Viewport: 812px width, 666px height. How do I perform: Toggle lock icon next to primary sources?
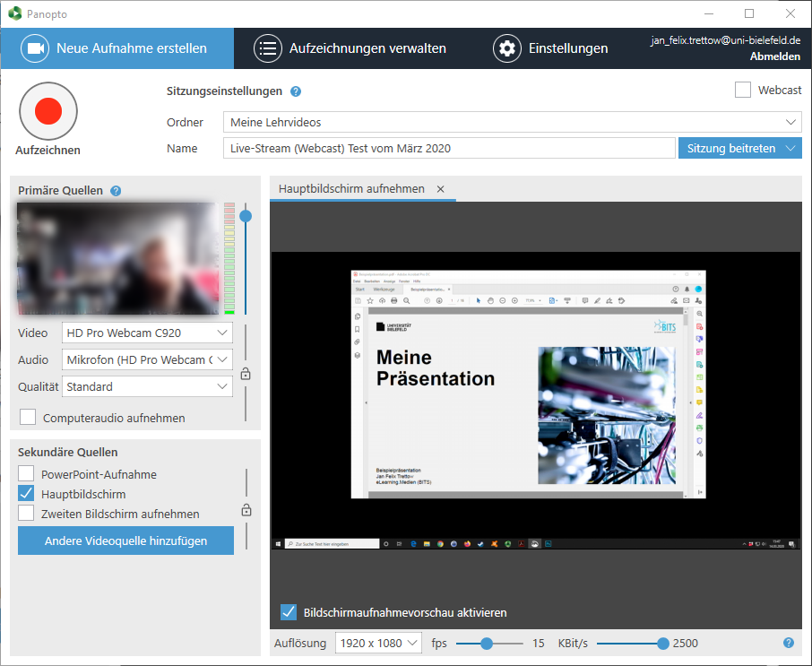tap(246, 374)
